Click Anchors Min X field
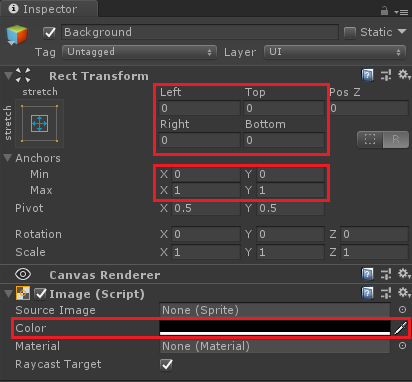 pyautogui.click(x=206, y=174)
